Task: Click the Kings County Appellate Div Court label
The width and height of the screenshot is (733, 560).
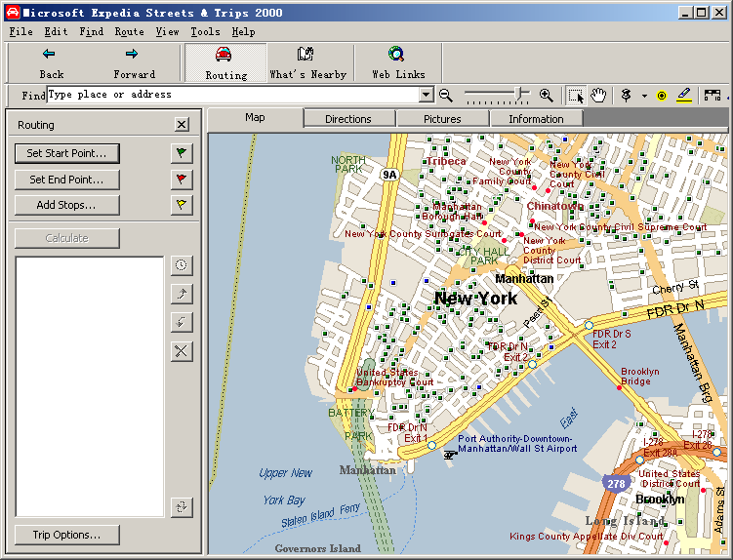Action: (x=587, y=537)
